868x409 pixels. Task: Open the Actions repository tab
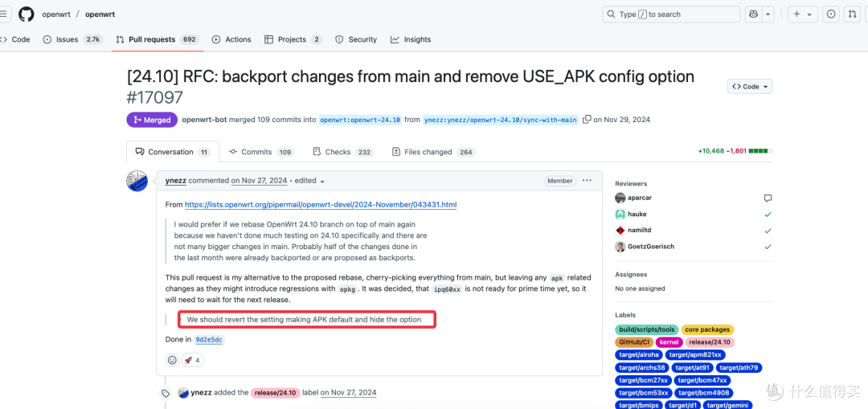click(x=231, y=39)
